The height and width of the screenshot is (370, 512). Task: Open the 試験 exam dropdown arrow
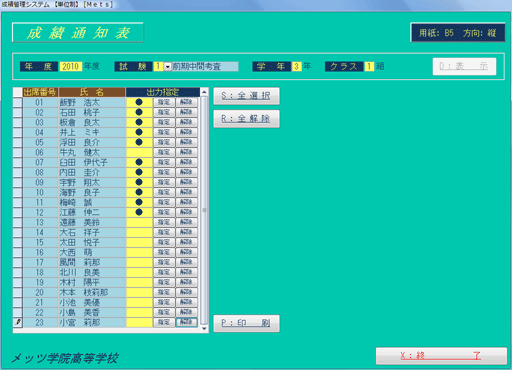(167, 67)
